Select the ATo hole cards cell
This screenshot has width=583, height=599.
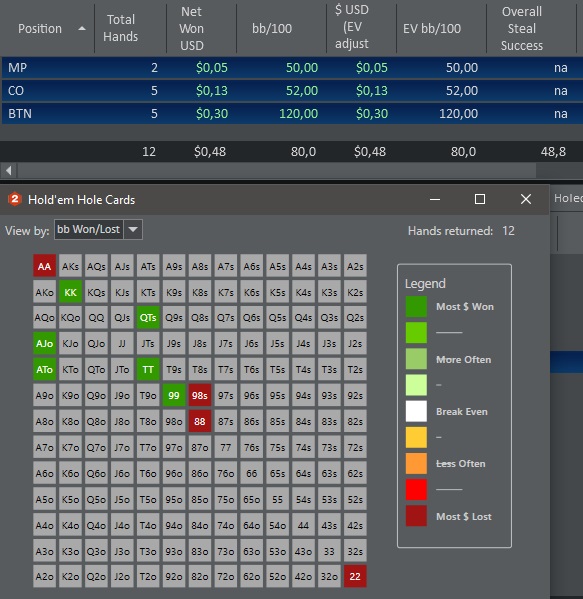click(x=44, y=369)
